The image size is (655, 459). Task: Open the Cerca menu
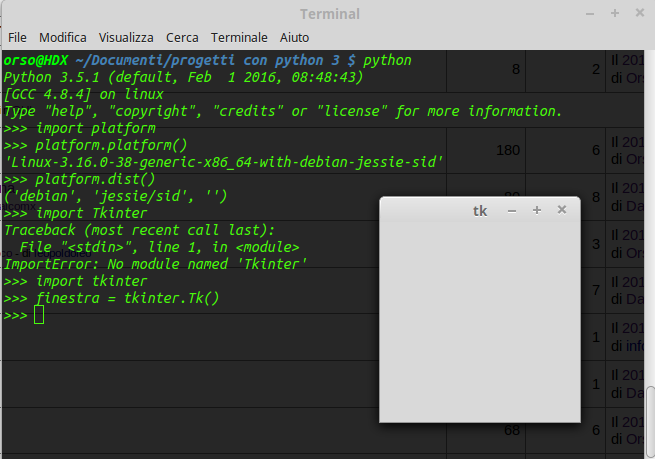coord(182,37)
